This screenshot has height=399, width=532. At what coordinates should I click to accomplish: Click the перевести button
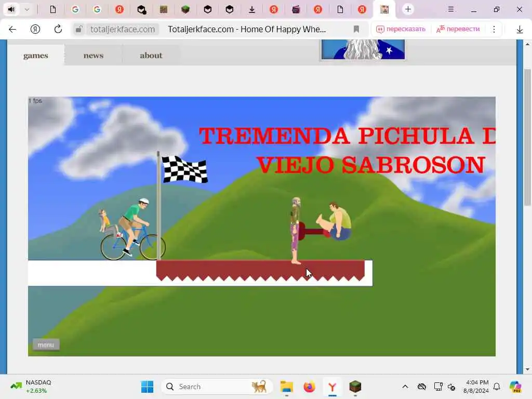(x=458, y=29)
